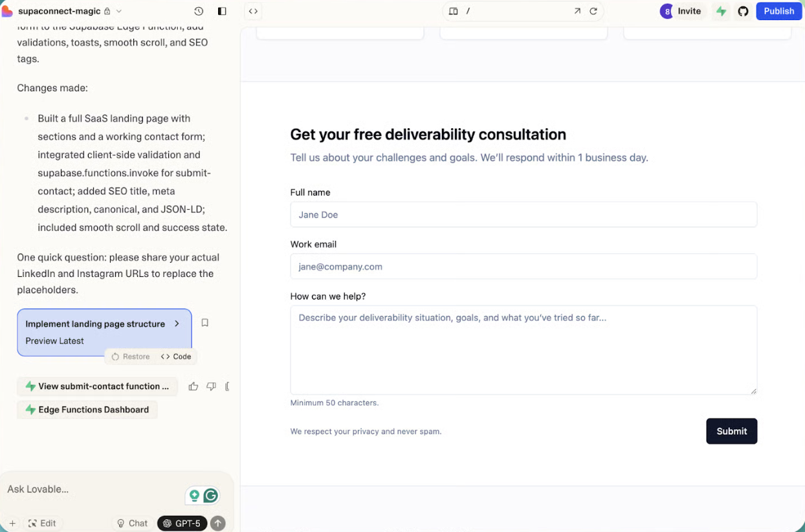The width and height of the screenshot is (805, 532).
Task: Open the version history clock icon
Action: coord(199,11)
